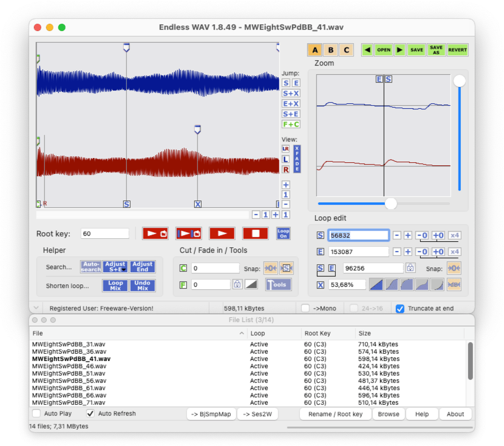Image resolution: width=504 pixels, height=446 pixels.
Task: Sort the file list by File column
Action: [x=138, y=334]
